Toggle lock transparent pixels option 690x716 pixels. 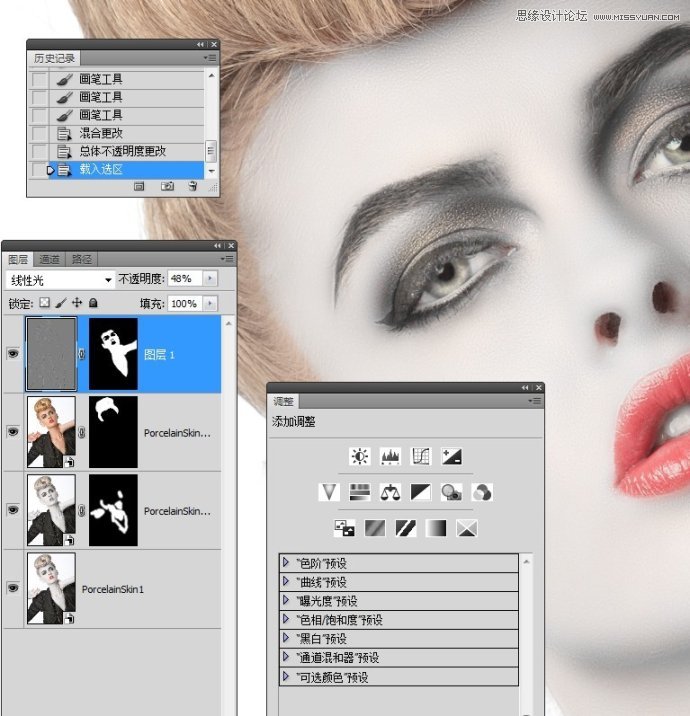44,303
